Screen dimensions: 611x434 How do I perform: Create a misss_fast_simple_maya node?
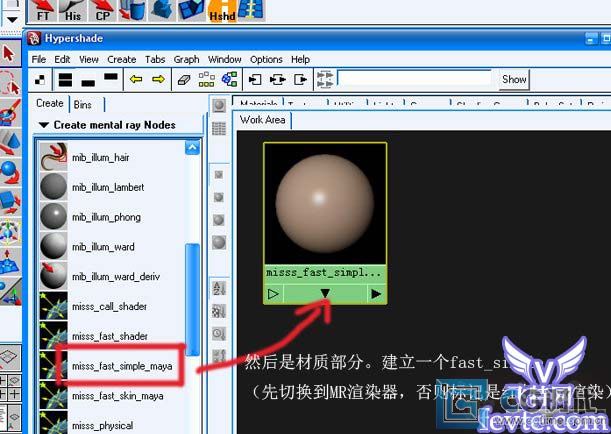pos(122,366)
